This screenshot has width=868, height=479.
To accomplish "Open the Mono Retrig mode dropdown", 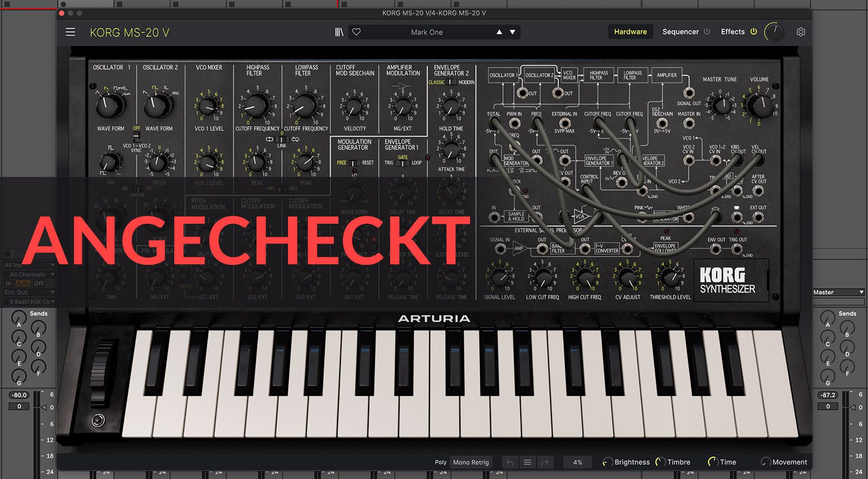I will (x=471, y=462).
